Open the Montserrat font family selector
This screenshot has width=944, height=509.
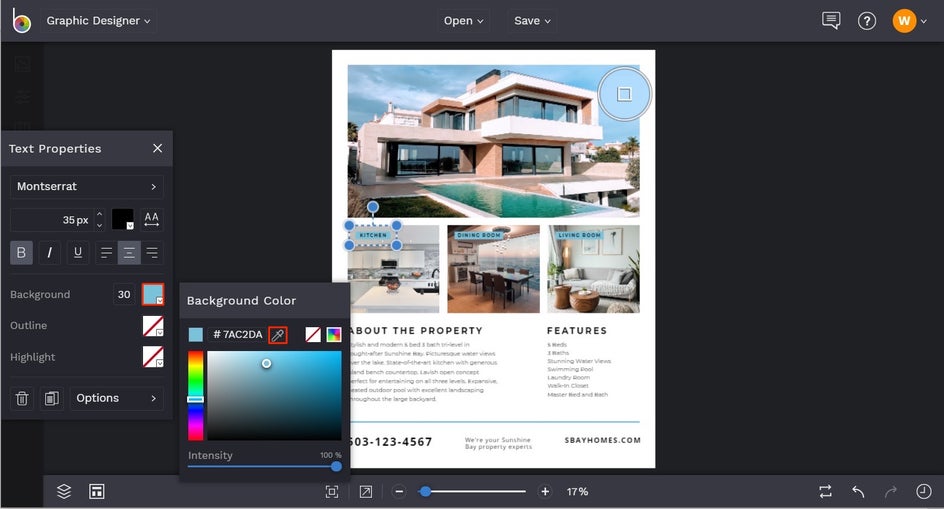tap(87, 187)
